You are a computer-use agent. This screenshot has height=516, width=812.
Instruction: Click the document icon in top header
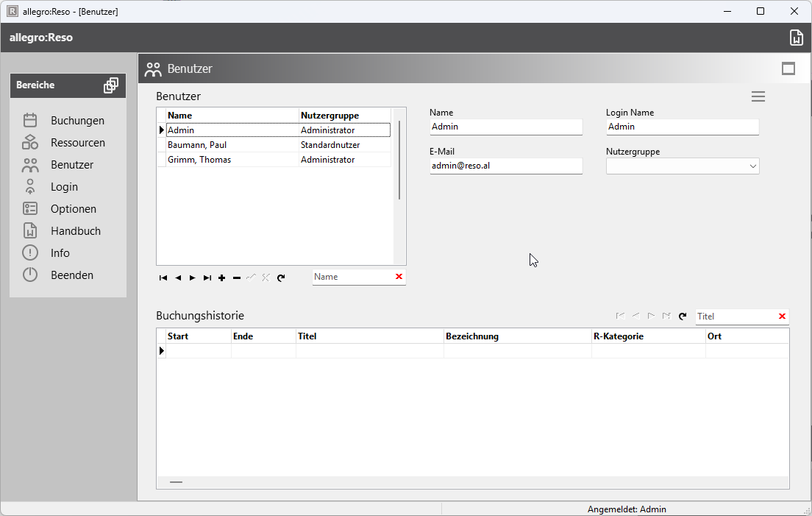click(796, 38)
